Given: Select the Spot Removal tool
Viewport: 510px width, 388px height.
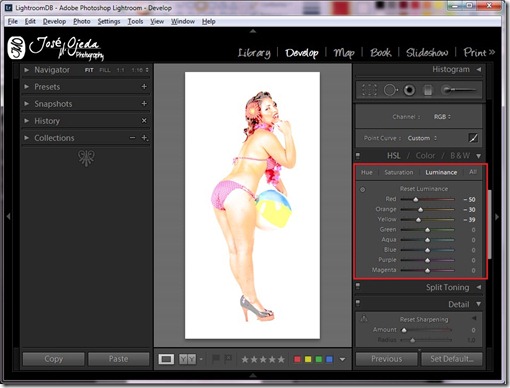Looking at the screenshot, I should pos(390,90).
